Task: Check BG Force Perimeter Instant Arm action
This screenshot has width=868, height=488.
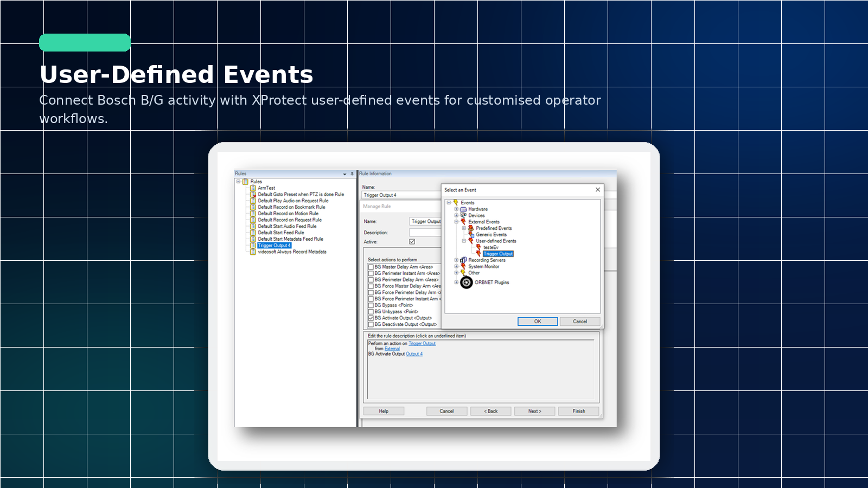Action: click(371, 299)
